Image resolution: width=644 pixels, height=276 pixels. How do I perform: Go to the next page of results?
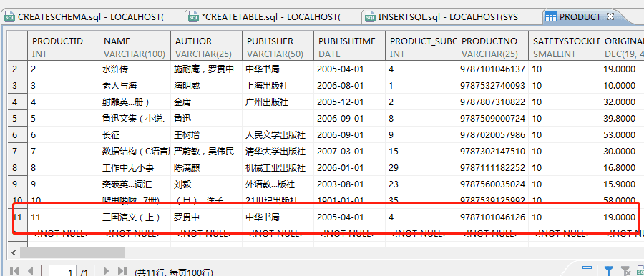coord(107,271)
